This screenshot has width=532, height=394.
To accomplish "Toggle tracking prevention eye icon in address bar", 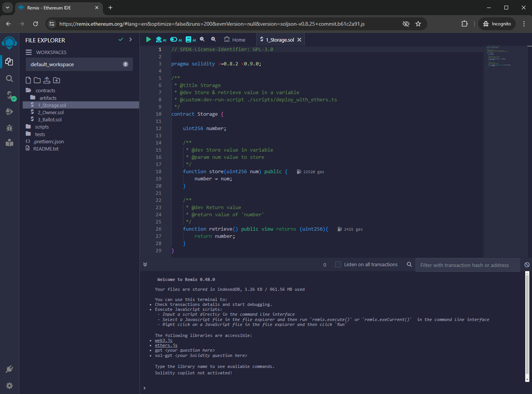I will (x=406, y=24).
